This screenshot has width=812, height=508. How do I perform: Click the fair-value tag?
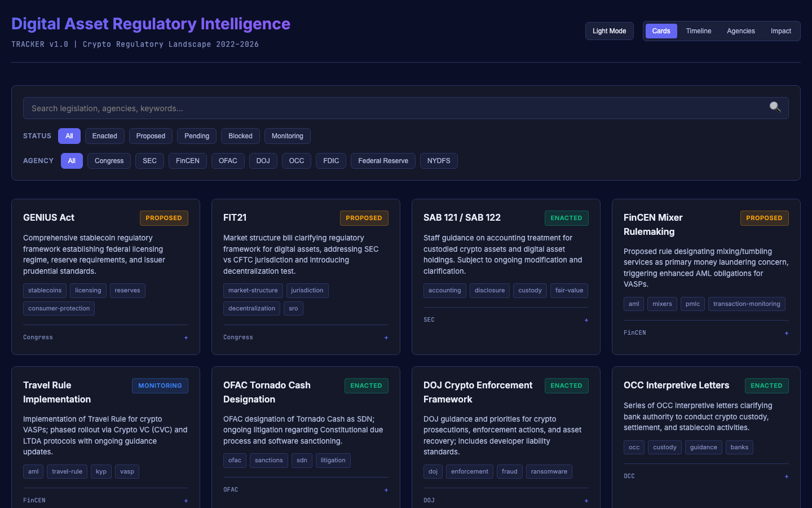[x=569, y=291]
